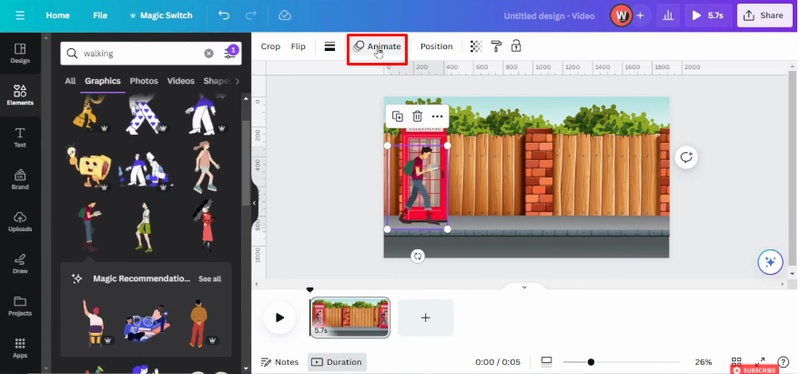Open the Brand side panel
Image resolution: width=800 pixels, height=374 pixels.
click(x=20, y=179)
